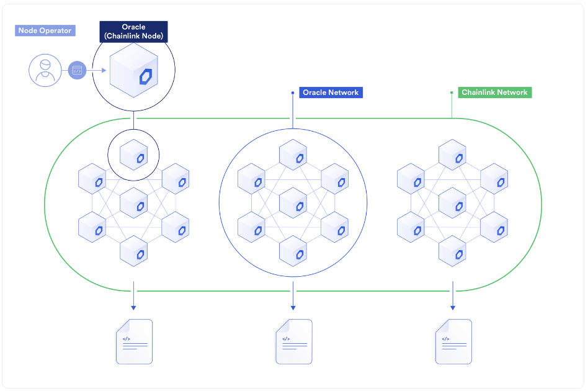Select the bottom cube inside the Oracle Network circle

tap(293, 251)
